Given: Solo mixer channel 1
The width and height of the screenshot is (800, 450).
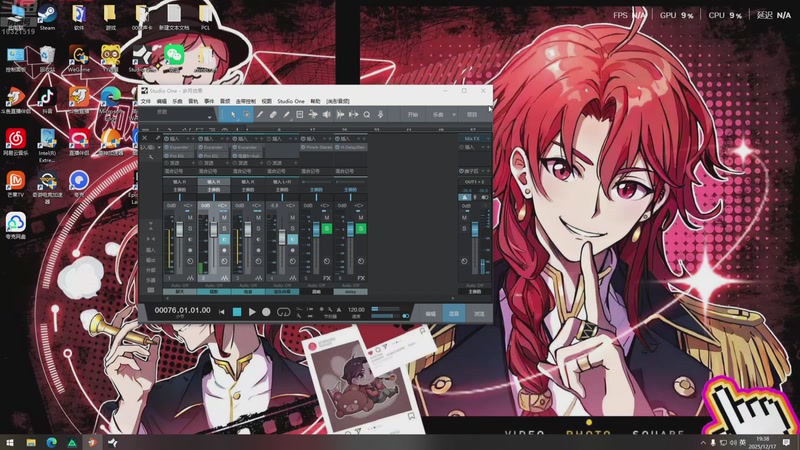Looking at the screenshot, I should pos(190,228).
